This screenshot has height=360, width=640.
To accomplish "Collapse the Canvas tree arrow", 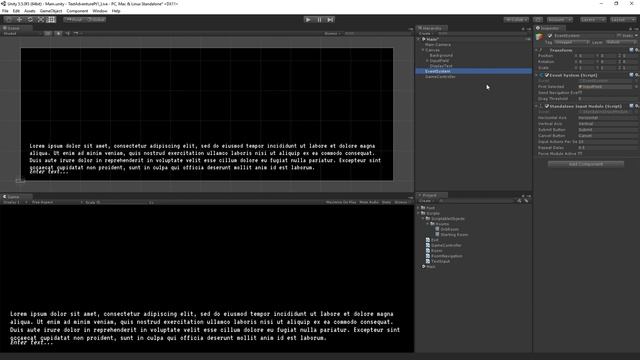I will tap(423, 50).
